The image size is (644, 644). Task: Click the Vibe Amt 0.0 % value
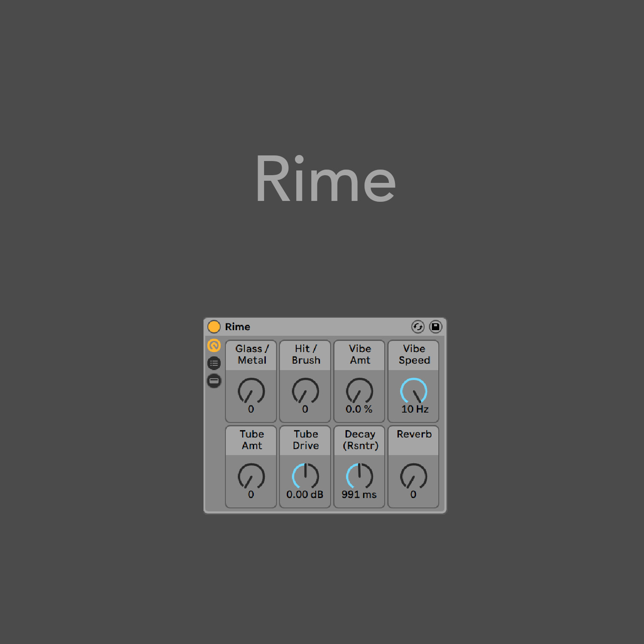[359, 409]
